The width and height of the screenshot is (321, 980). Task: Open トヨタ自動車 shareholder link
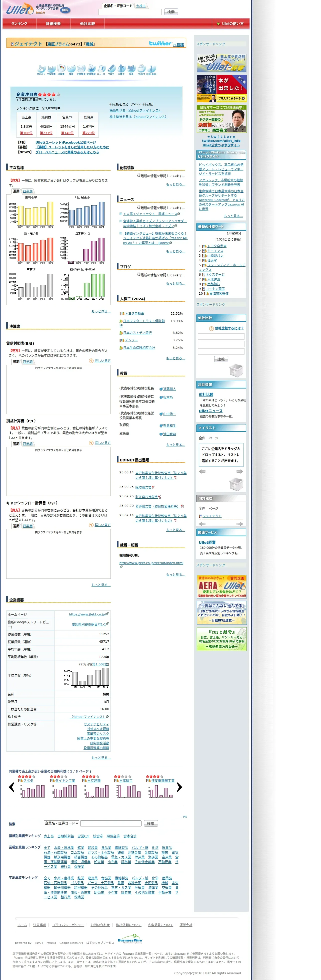tap(134, 314)
